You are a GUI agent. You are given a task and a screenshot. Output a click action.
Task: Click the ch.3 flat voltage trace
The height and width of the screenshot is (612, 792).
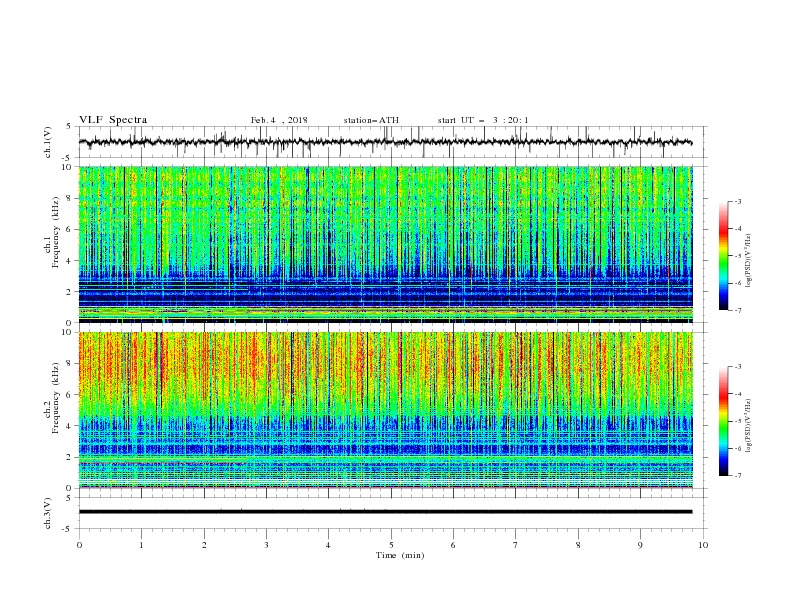385,512
